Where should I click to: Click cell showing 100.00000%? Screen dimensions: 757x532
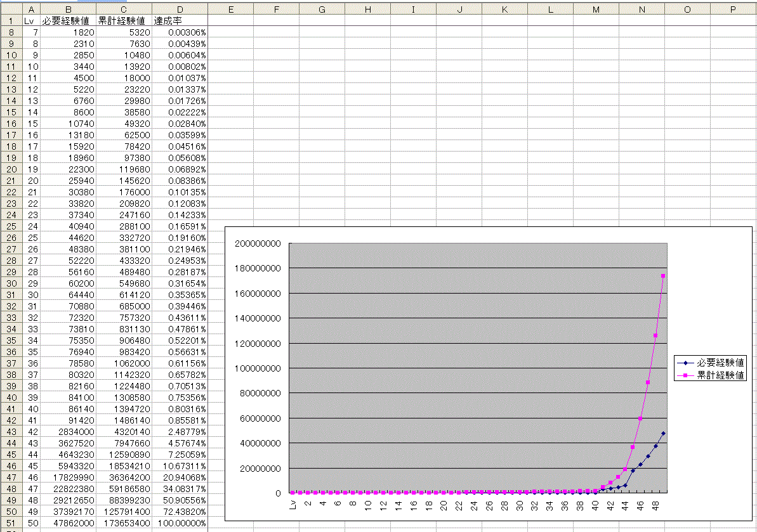click(x=180, y=523)
